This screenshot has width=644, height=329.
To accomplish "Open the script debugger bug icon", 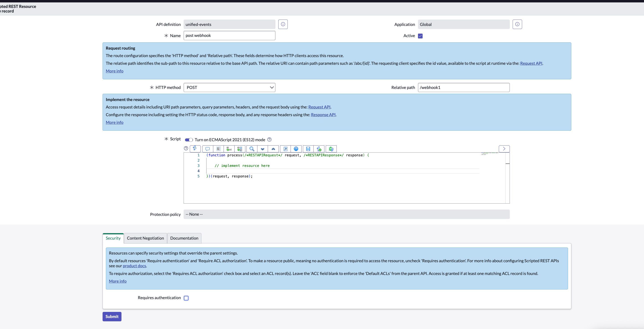I will click(331, 149).
